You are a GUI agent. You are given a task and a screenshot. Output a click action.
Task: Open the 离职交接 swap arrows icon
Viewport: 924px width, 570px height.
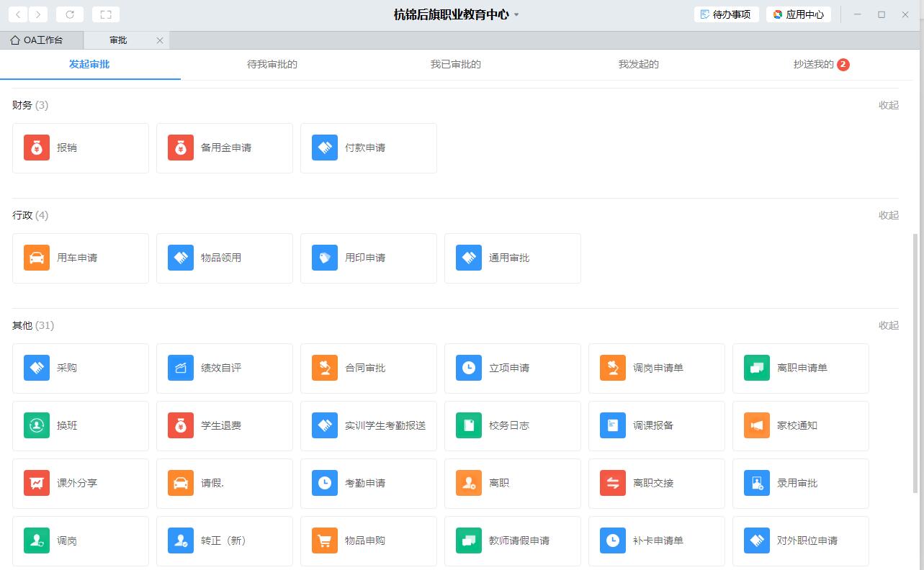613,484
